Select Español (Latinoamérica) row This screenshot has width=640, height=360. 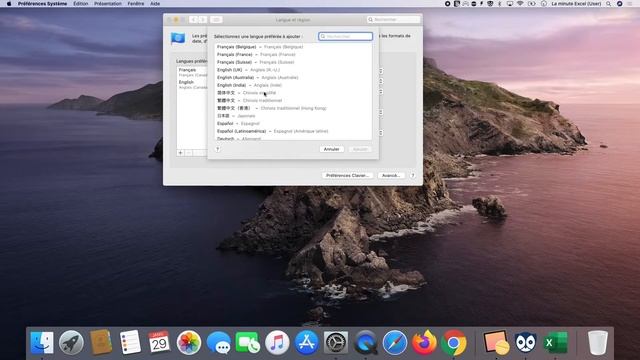tap(293, 131)
